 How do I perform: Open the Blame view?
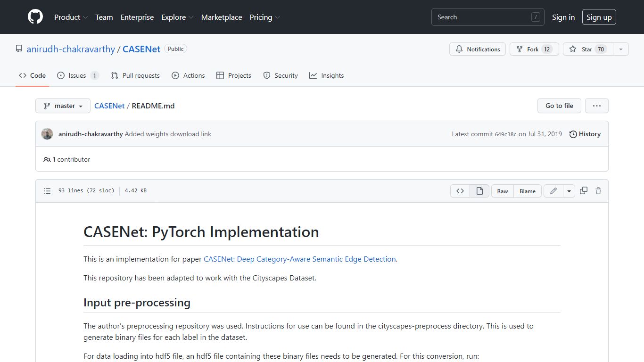click(528, 191)
